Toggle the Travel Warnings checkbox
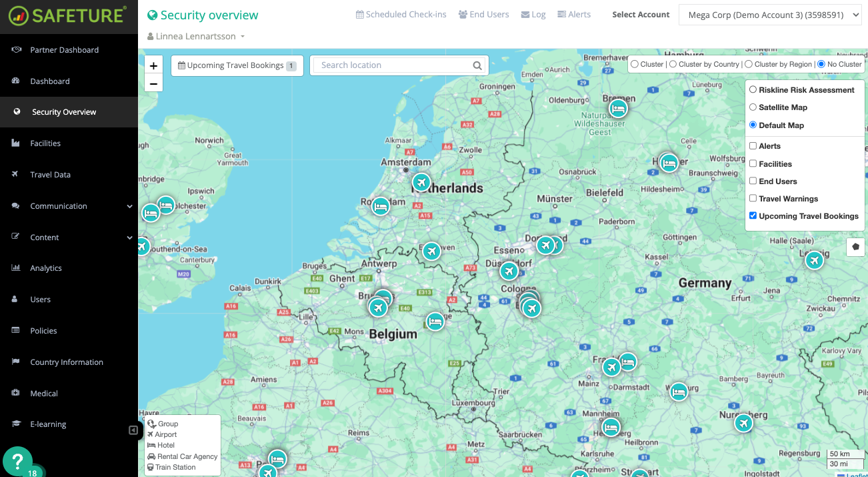The image size is (868, 477). click(753, 198)
